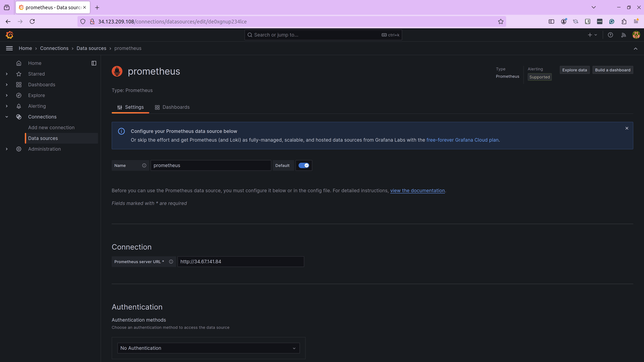Click the Supported alerting badge
644x362 pixels.
pyautogui.click(x=540, y=77)
